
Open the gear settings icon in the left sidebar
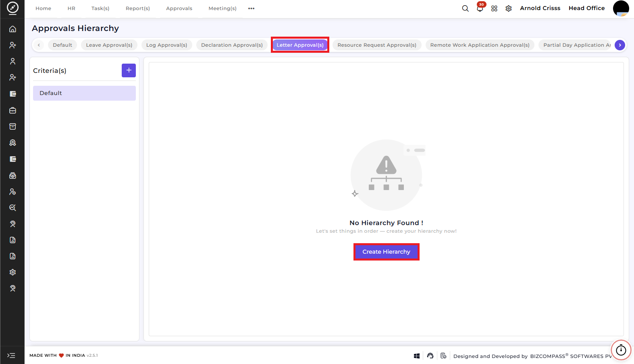(x=12, y=272)
